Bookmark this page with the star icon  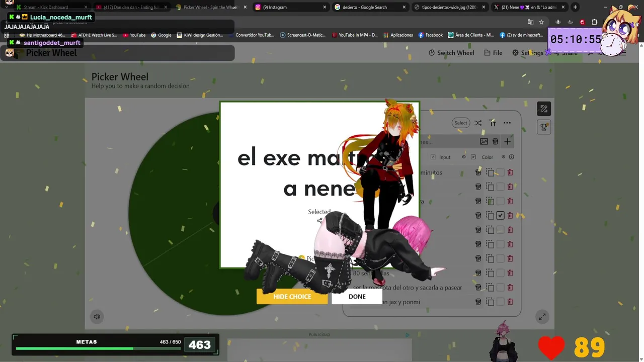(x=541, y=22)
